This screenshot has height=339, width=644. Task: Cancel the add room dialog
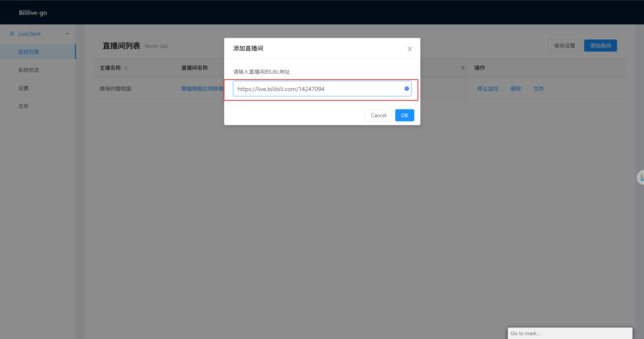click(378, 115)
